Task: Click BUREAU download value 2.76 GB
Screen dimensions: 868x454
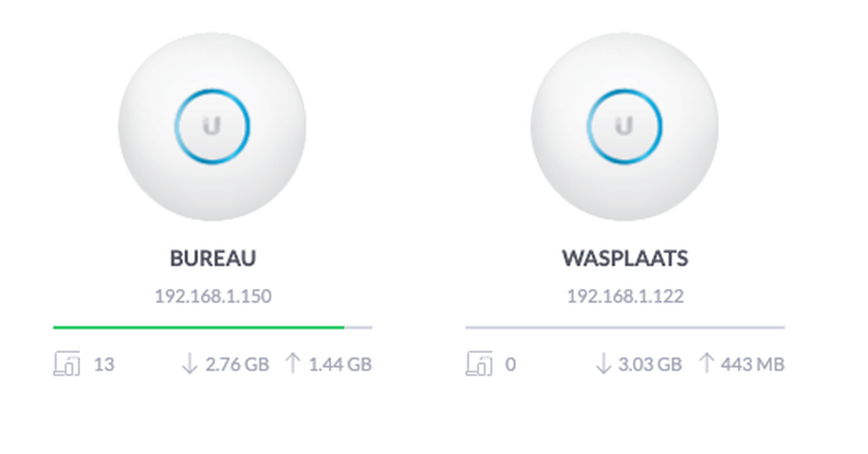Action: 237,364
